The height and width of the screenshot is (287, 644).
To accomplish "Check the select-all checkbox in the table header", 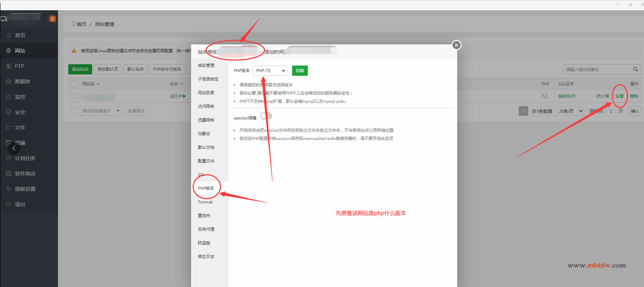I will click(74, 84).
